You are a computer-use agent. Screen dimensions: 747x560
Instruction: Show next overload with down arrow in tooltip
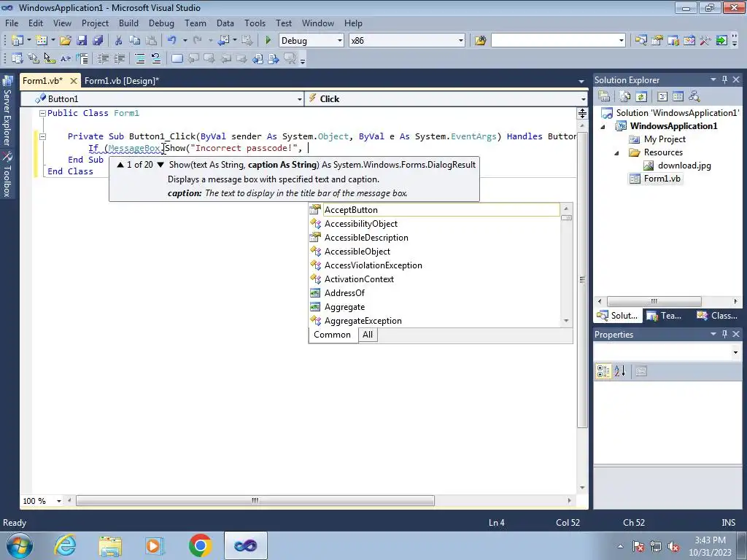(160, 165)
